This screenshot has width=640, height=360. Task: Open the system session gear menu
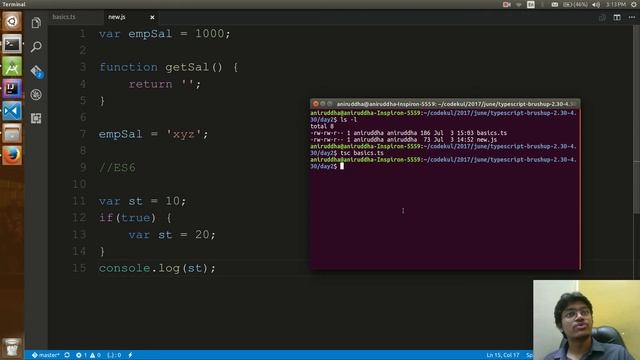634,4
